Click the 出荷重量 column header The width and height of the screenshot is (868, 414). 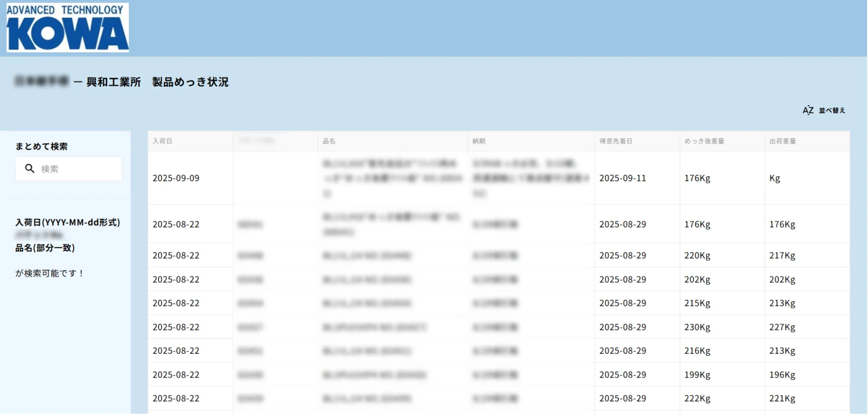(782, 141)
